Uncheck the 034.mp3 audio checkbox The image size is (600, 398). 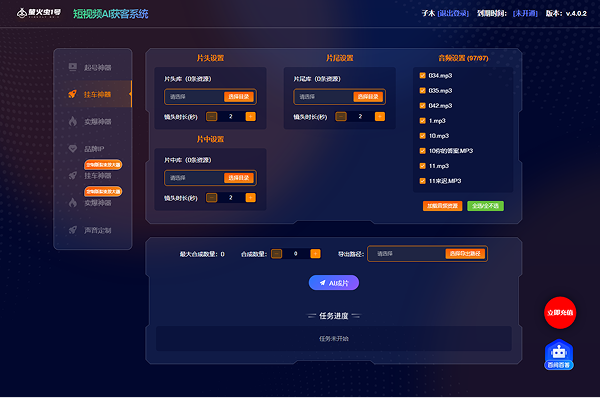[x=422, y=75]
